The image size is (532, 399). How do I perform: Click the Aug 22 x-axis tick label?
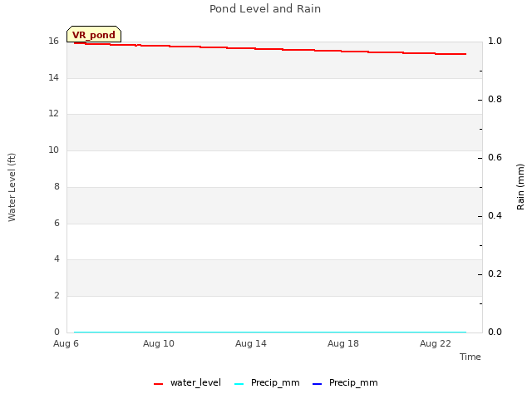tap(436, 343)
